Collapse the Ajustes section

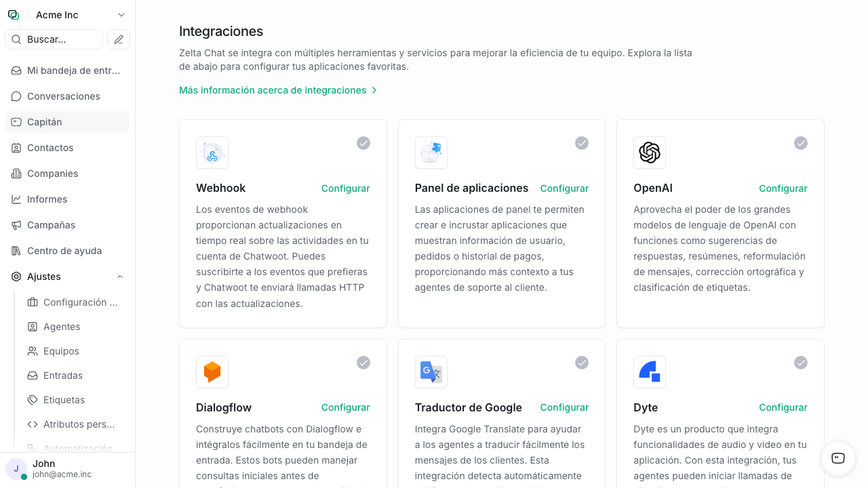[119, 277]
